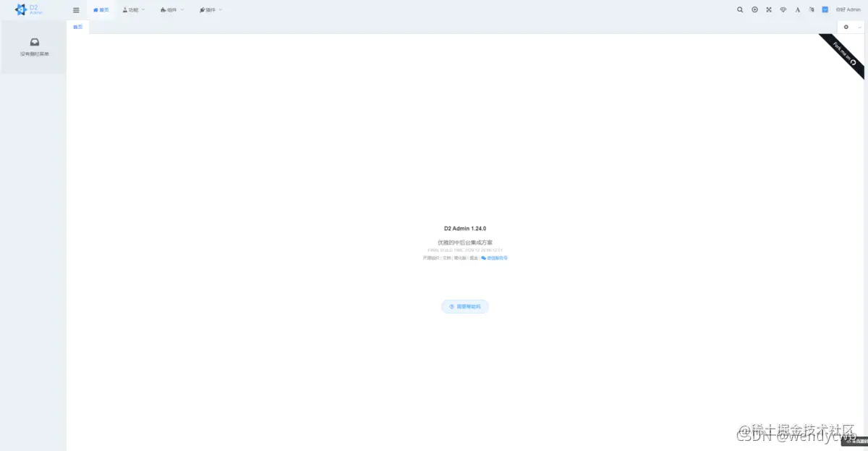
Task: Click the 需要帮助吗 help button
Action: (465, 307)
